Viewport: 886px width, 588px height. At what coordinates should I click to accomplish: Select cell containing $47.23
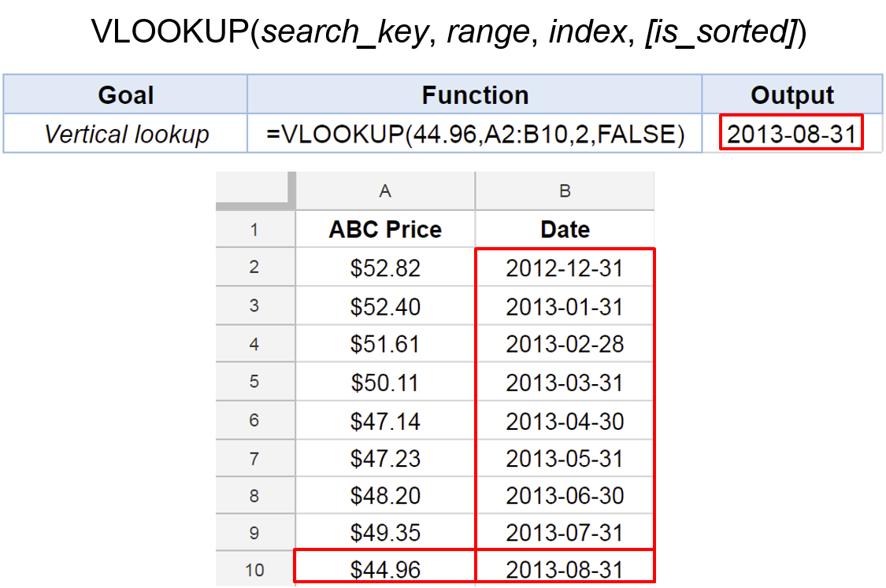(x=385, y=458)
